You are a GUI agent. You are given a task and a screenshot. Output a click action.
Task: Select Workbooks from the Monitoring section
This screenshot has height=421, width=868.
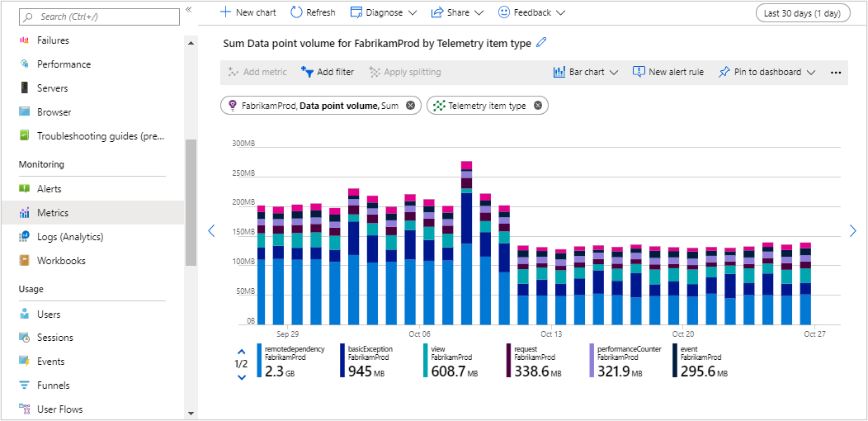[x=61, y=261]
